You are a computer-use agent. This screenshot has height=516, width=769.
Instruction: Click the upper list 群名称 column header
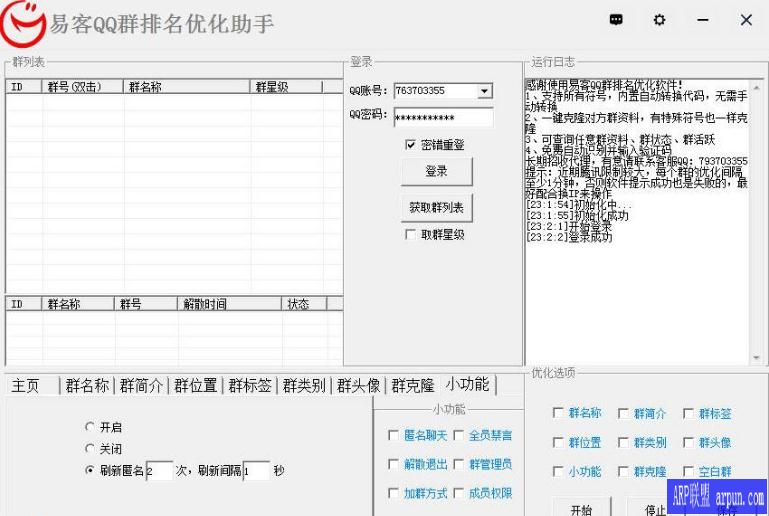(x=186, y=87)
